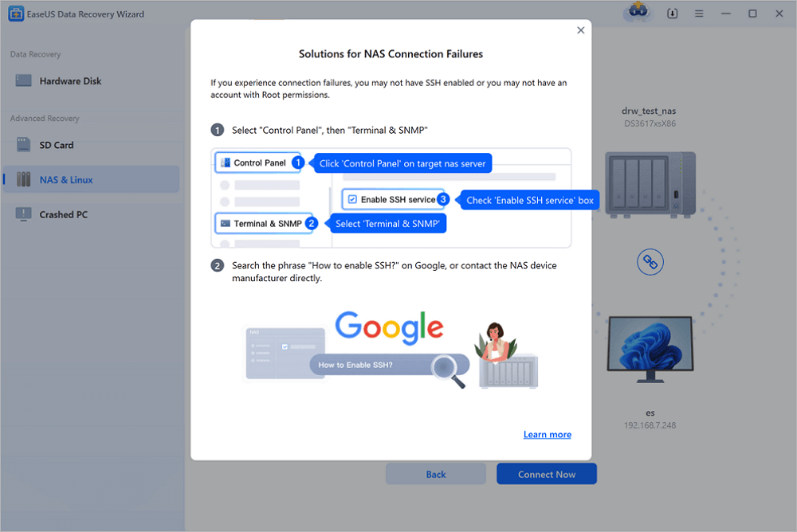This screenshot has width=797, height=532.
Task: Click the NAS & Linux server icon
Action: pos(23,179)
